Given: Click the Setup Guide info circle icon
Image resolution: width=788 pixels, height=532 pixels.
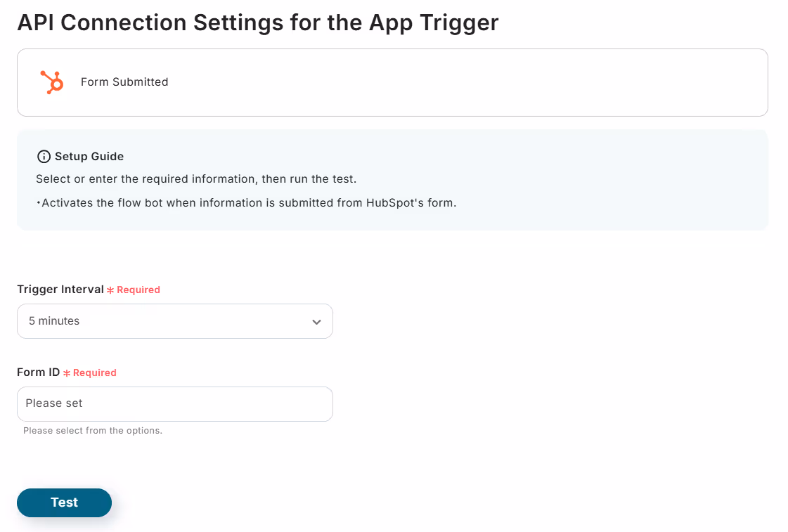Looking at the screenshot, I should point(44,157).
